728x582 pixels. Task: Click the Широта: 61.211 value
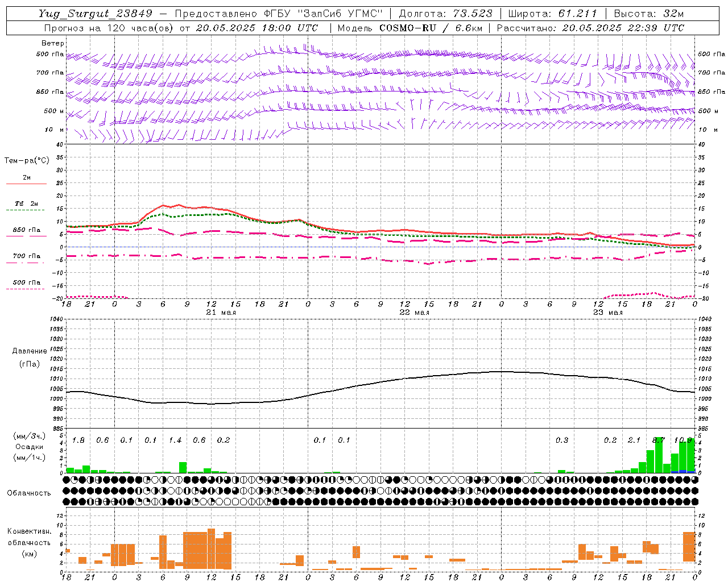click(552, 14)
